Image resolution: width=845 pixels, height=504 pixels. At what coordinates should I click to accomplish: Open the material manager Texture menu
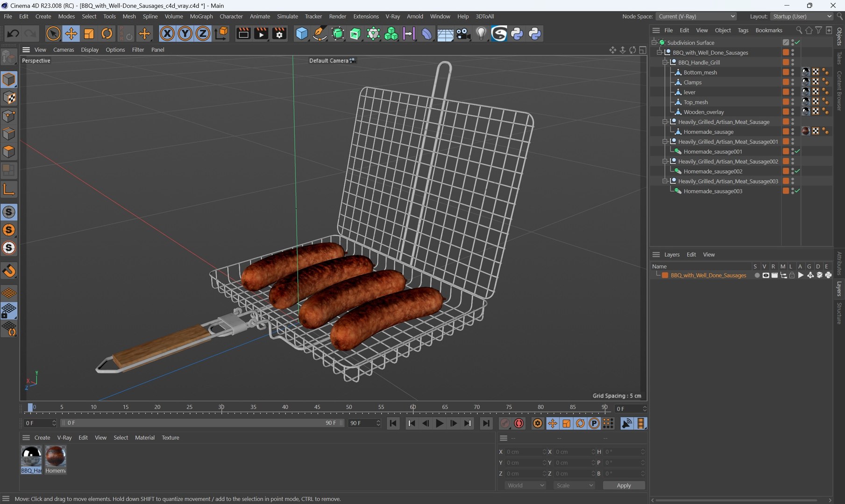(x=170, y=438)
